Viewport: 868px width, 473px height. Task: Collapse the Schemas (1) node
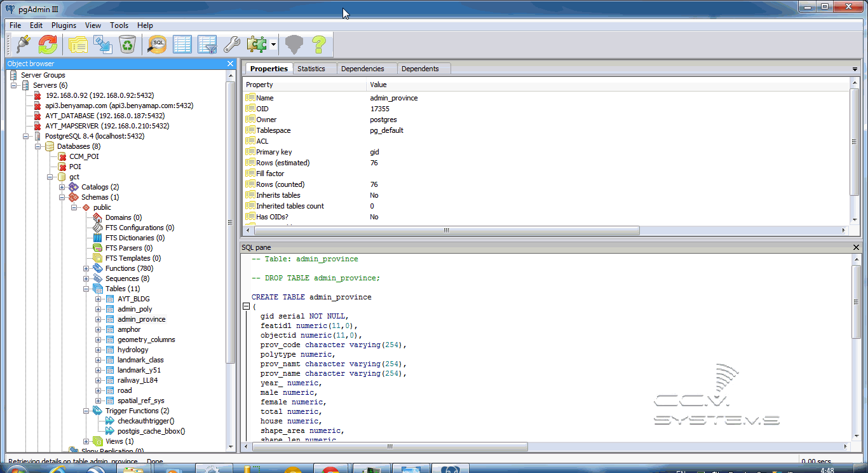(x=62, y=197)
